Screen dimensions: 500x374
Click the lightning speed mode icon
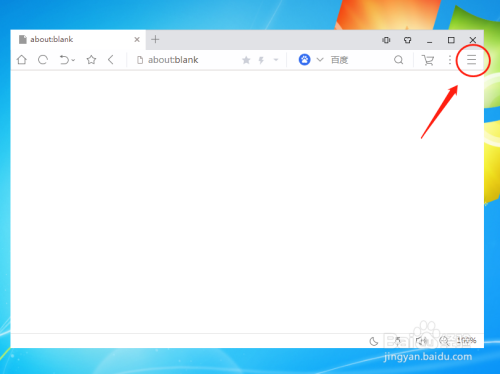(x=261, y=60)
